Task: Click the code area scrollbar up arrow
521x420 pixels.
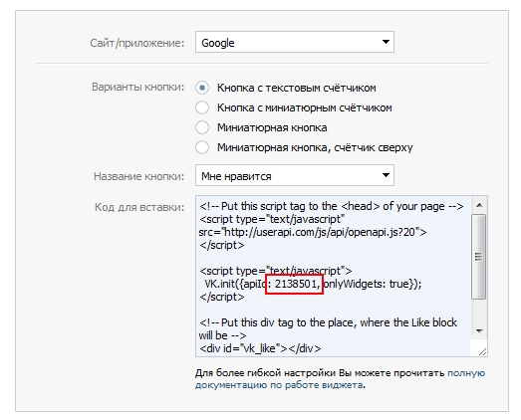Action: tap(479, 205)
